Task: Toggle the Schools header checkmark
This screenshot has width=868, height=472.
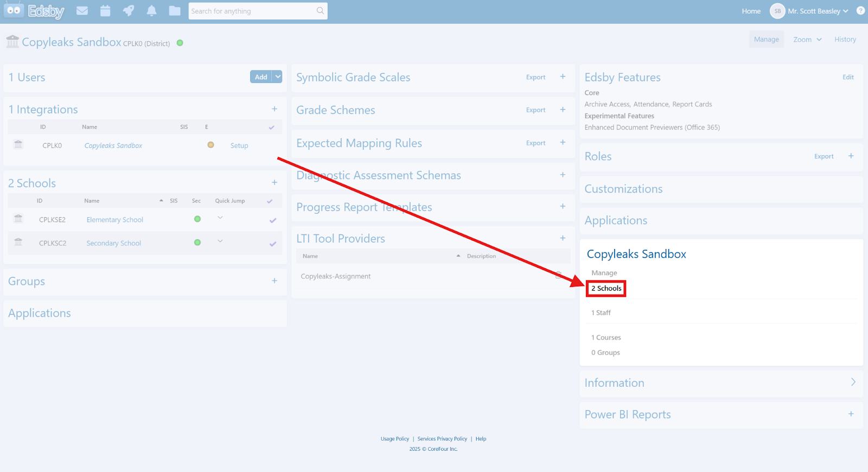Action: [270, 201]
